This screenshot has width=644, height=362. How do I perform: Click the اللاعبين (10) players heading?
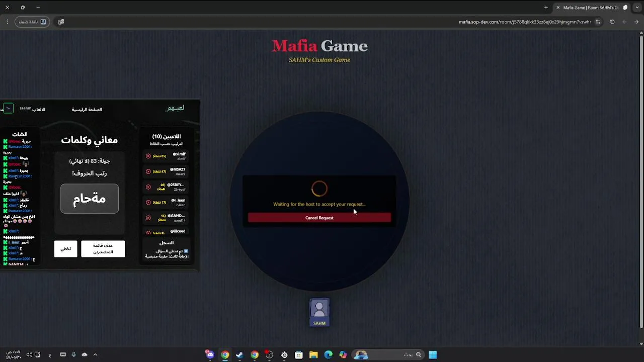[167, 136]
